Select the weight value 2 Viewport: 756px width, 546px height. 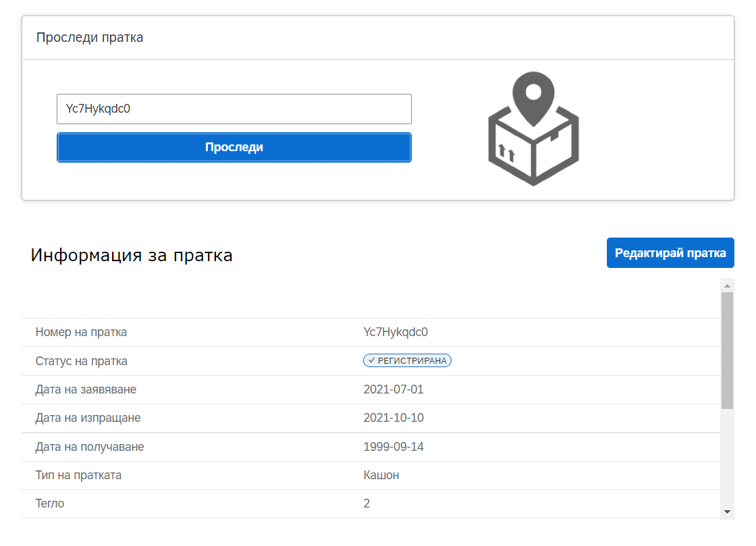367,503
